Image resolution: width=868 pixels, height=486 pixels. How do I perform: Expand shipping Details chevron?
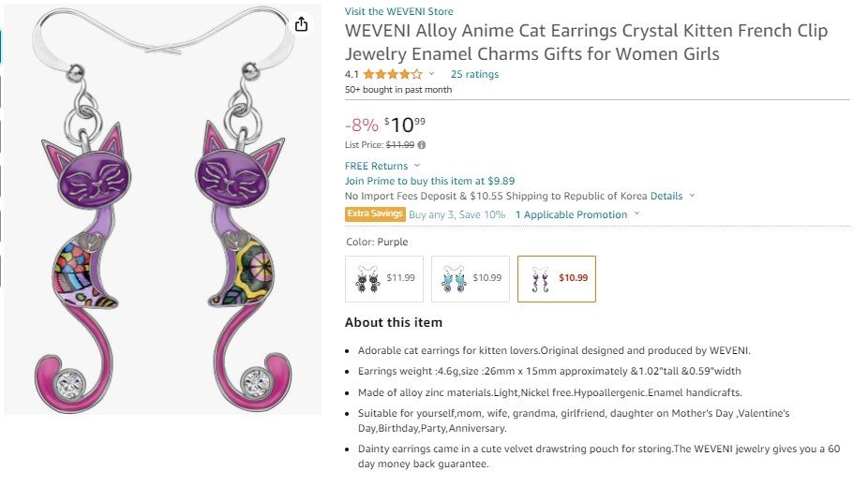(x=693, y=196)
